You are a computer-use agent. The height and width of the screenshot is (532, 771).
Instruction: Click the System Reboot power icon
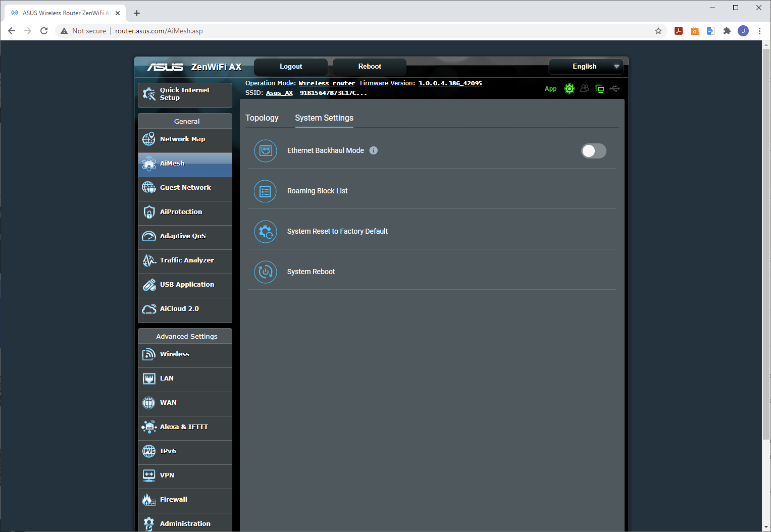tap(266, 272)
